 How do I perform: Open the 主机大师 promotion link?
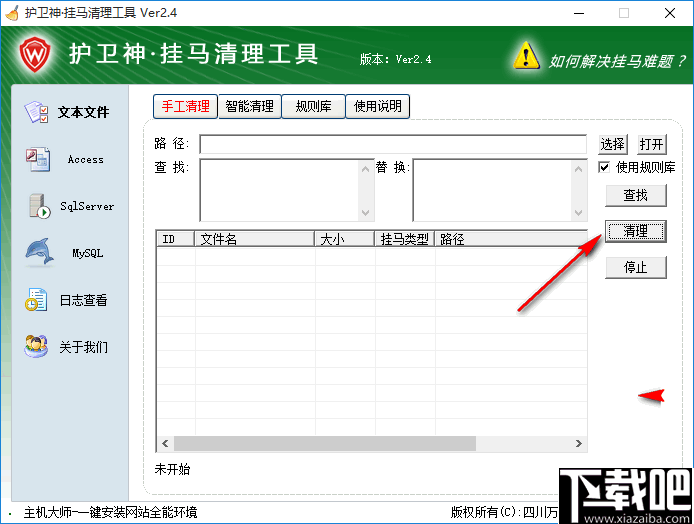[x=110, y=512]
